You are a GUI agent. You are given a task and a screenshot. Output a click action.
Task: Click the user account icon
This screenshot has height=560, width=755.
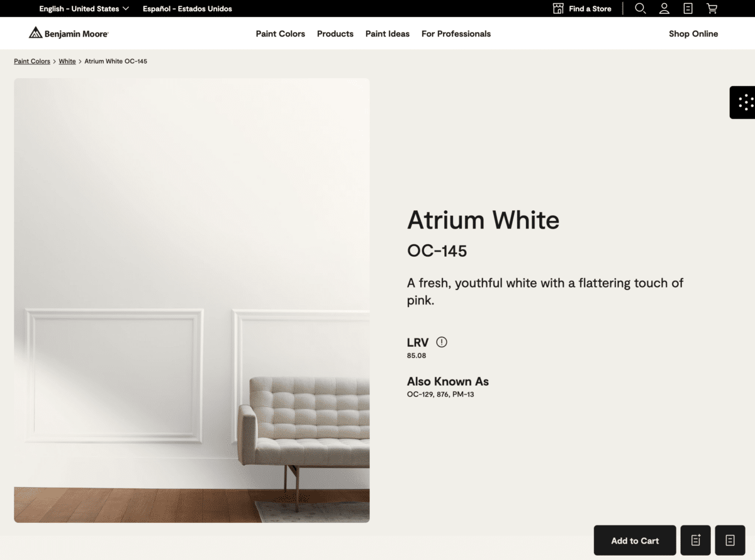click(664, 8)
